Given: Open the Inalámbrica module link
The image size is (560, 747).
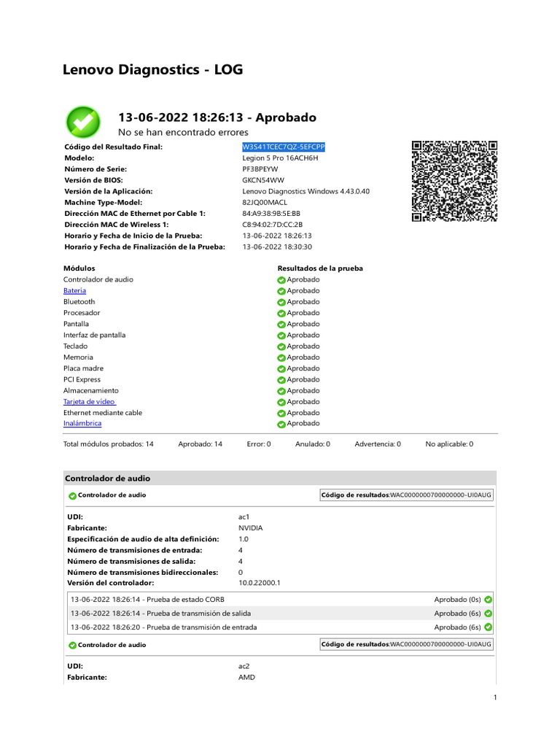Looking at the screenshot, I should click(82, 423).
